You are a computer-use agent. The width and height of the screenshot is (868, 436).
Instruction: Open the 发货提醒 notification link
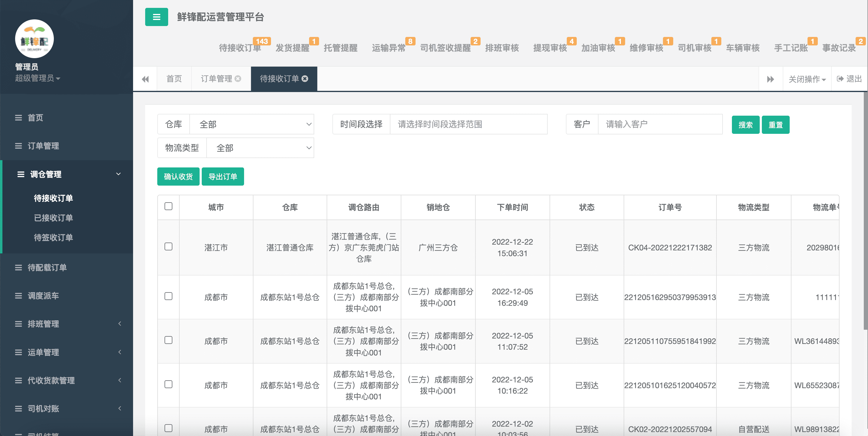(292, 48)
